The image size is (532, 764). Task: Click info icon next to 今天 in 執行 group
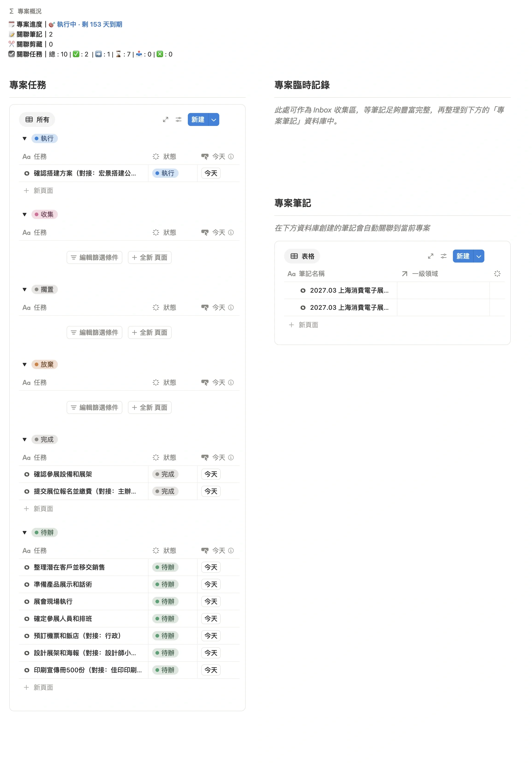[x=231, y=157]
